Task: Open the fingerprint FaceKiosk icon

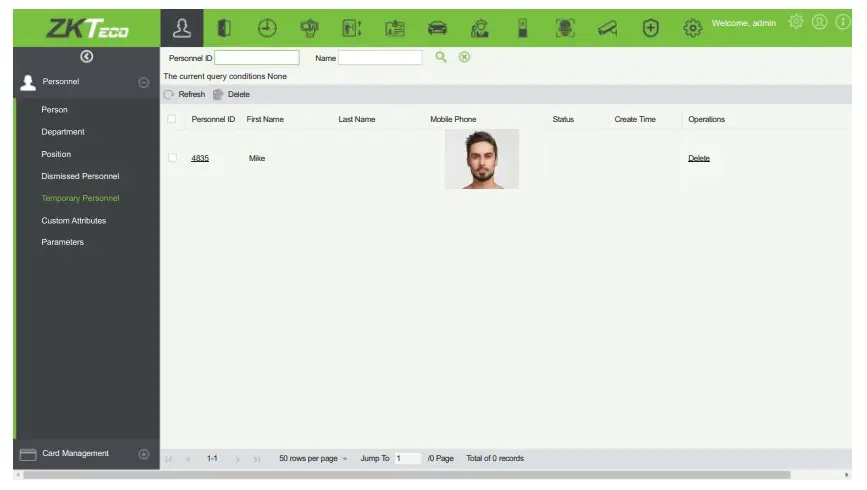Action: point(565,28)
